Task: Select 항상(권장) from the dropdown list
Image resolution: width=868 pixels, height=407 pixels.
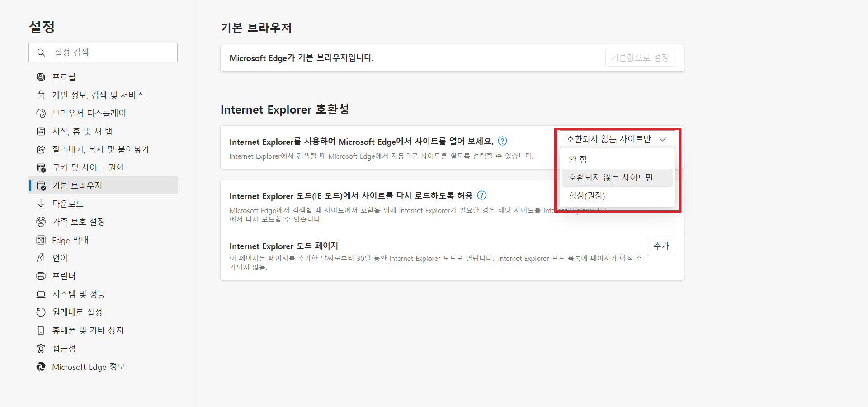Action: 617,195
